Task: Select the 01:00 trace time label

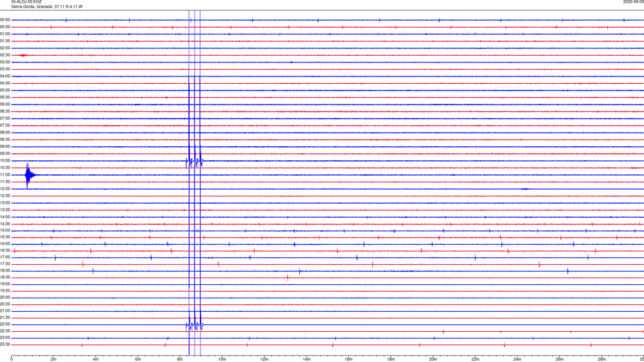Action: click(x=5, y=34)
